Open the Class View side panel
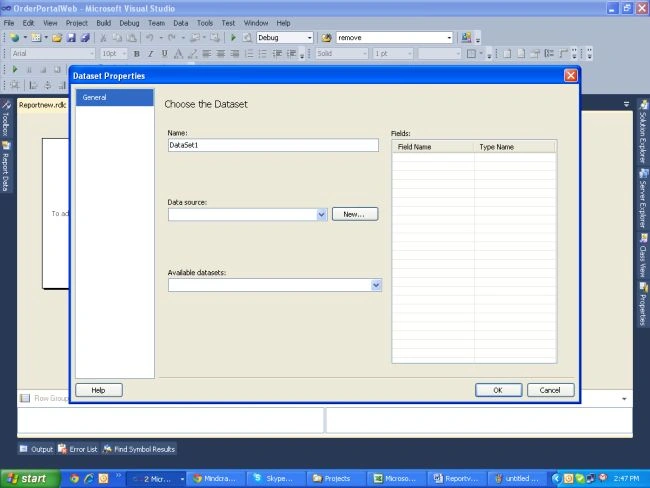Viewport: 650px width, 488px height. [x=643, y=255]
